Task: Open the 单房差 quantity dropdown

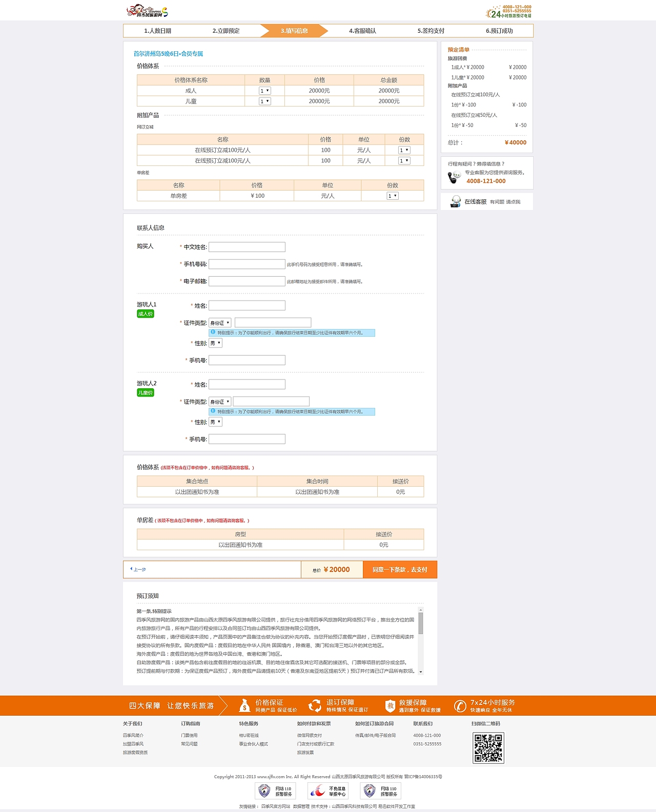Action: pos(393,196)
